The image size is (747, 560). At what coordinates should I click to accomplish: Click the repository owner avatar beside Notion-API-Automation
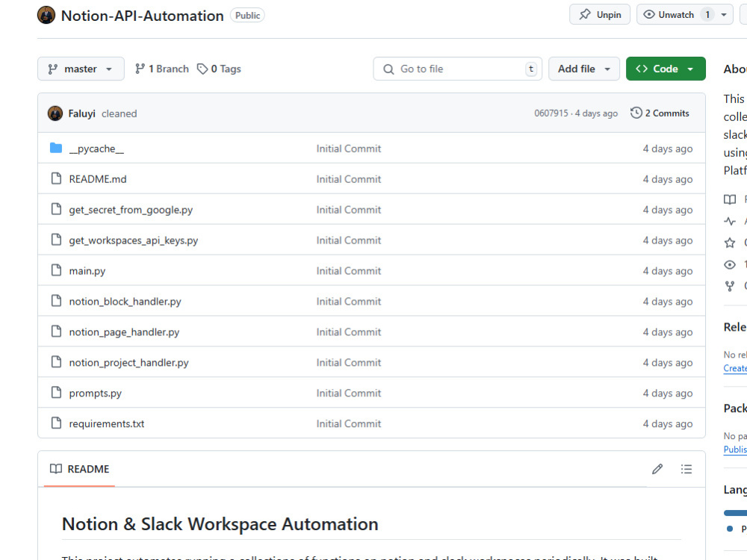coord(46,15)
